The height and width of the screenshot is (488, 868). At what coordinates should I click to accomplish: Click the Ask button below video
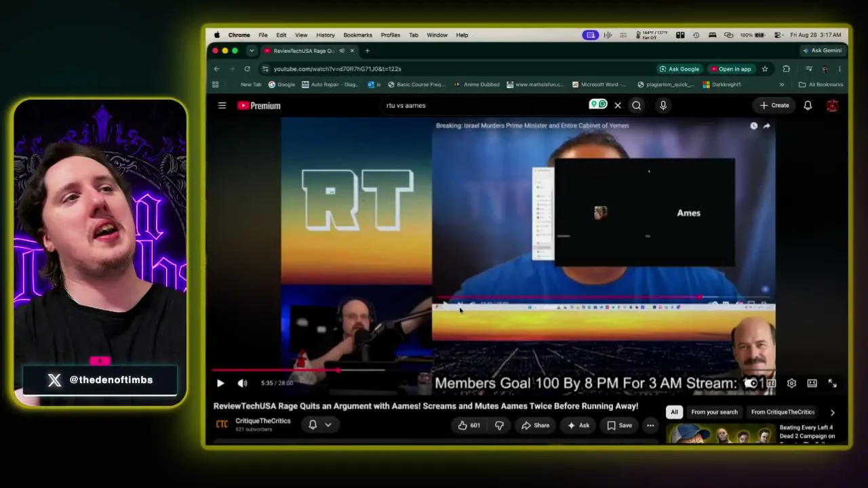click(x=578, y=425)
